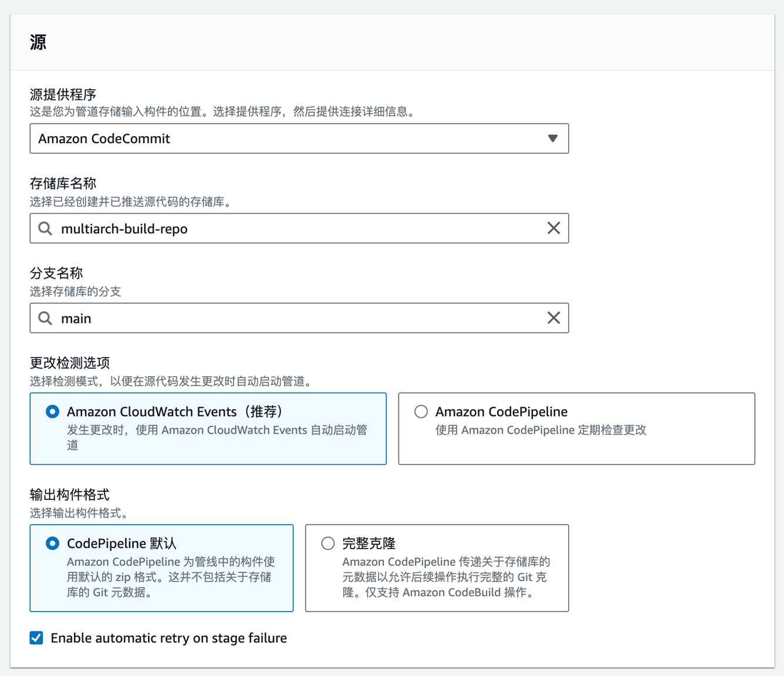Clear the multiarch-build-repo repository field
784x676 pixels.
(x=553, y=228)
